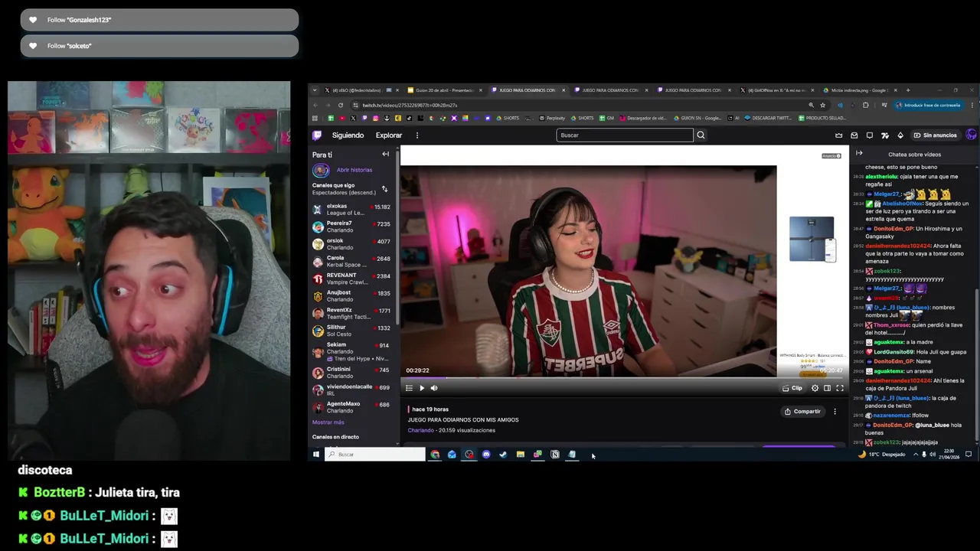
Task: Open the Explorar tab on Twitch
Action: click(389, 135)
